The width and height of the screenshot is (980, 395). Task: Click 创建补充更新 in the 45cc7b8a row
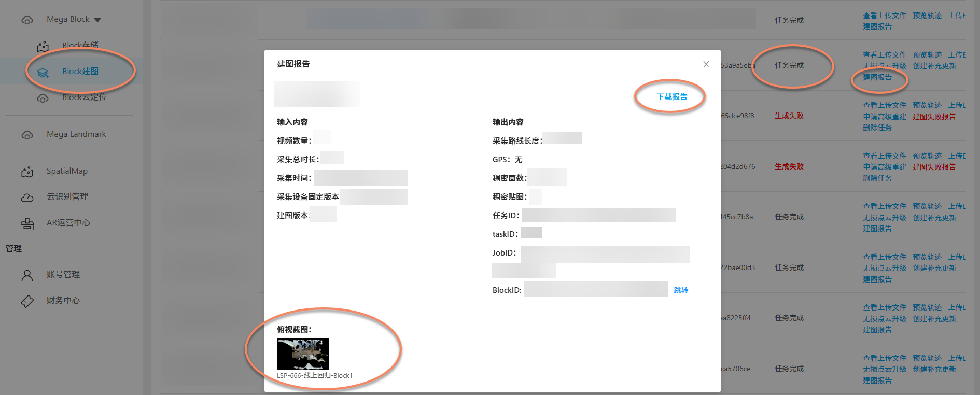(x=934, y=218)
